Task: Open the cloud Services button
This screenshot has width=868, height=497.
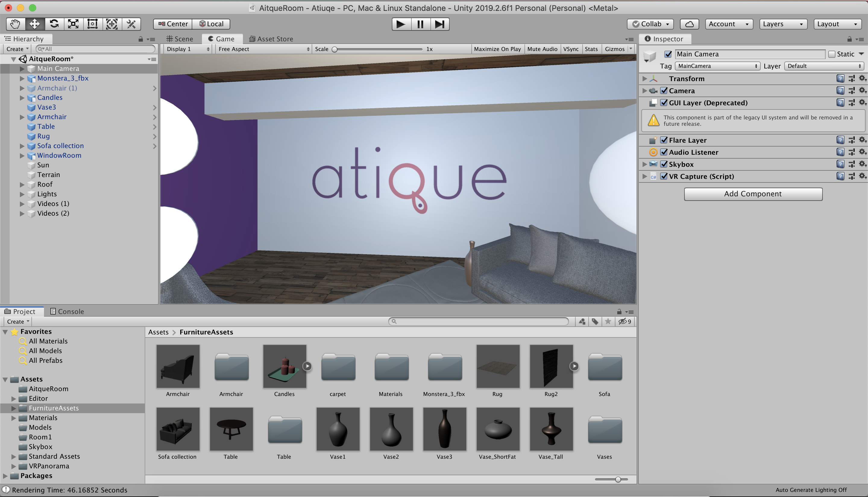Action: click(x=689, y=24)
